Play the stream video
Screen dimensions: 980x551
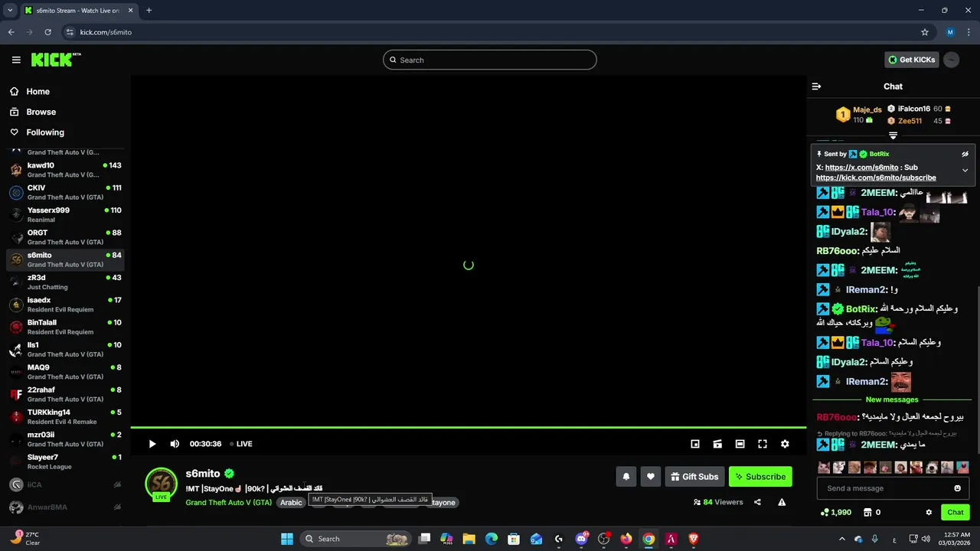[x=152, y=444]
